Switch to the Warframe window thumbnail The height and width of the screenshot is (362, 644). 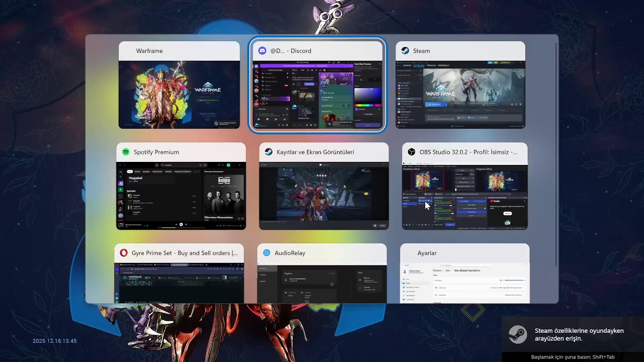(x=179, y=85)
